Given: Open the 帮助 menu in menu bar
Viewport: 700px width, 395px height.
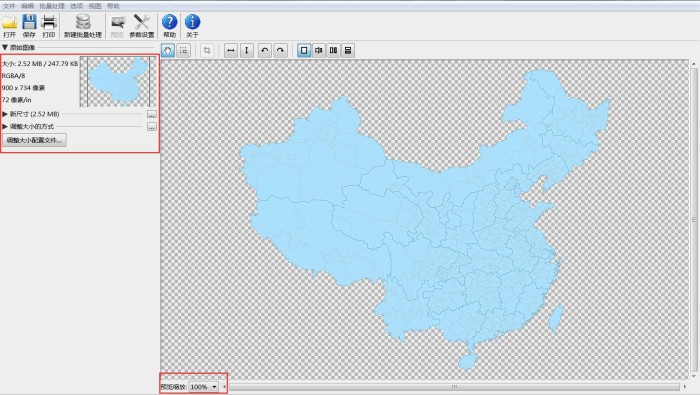Looking at the screenshot, I should point(113,6).
